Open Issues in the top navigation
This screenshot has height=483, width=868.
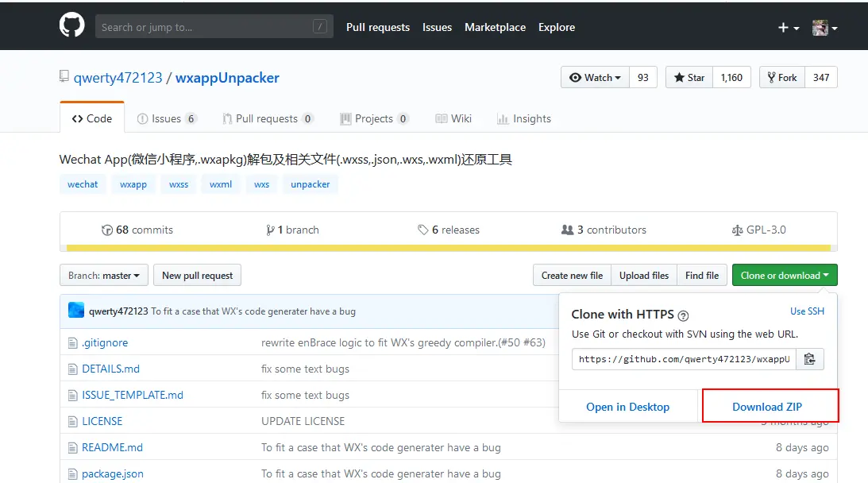[x=437, y=27]
